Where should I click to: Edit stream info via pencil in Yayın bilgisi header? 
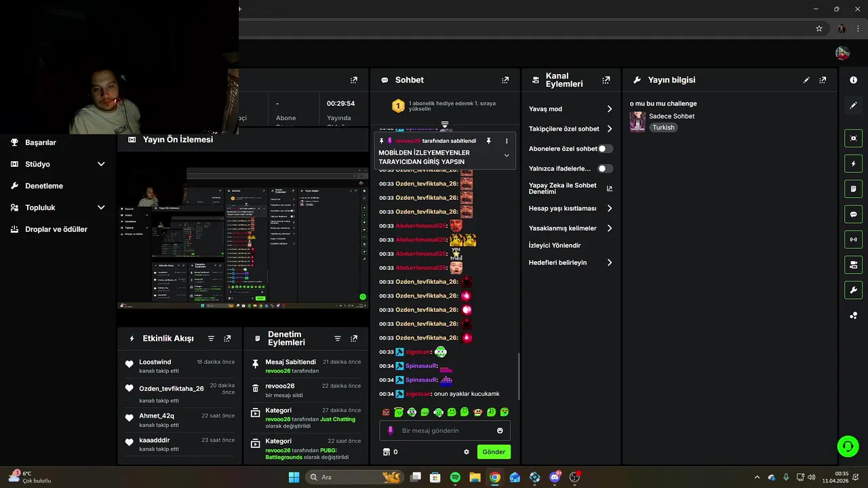(806, 80)
